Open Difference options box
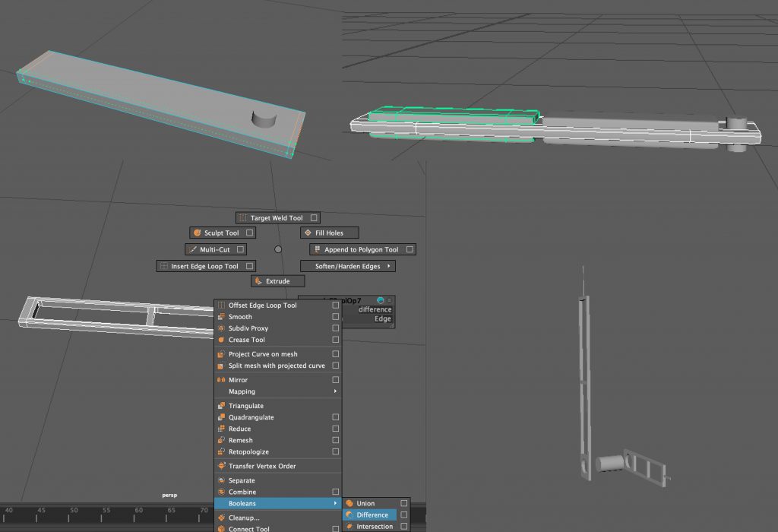 [404, 515]
